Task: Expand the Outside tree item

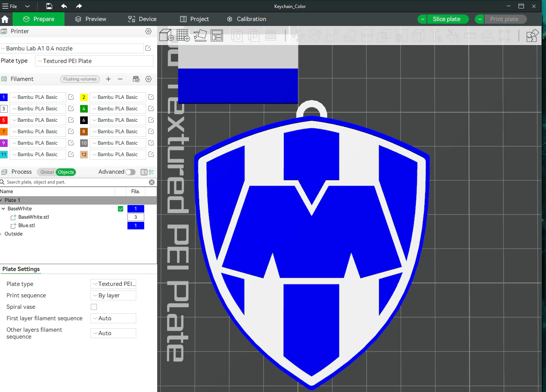Action: [1, 234]
